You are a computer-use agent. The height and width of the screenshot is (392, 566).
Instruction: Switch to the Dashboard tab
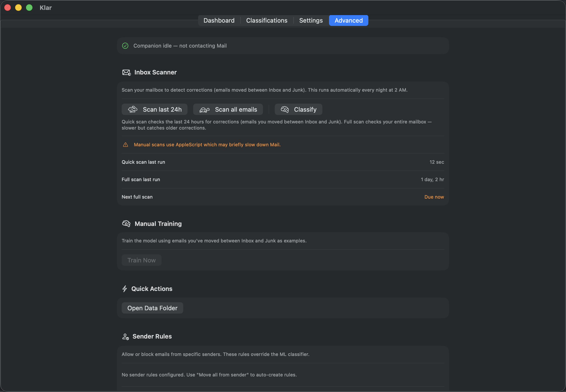(x=219, y=20)
